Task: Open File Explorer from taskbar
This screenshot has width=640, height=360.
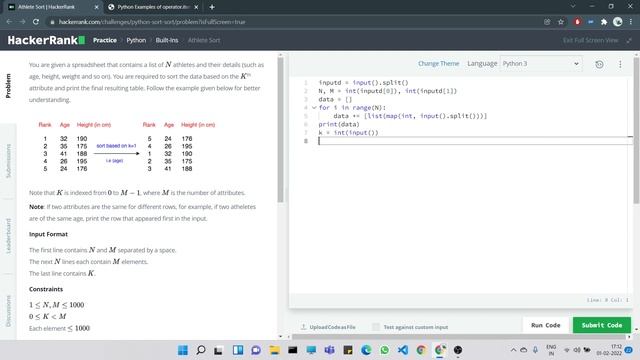Action: pos(274,350)
